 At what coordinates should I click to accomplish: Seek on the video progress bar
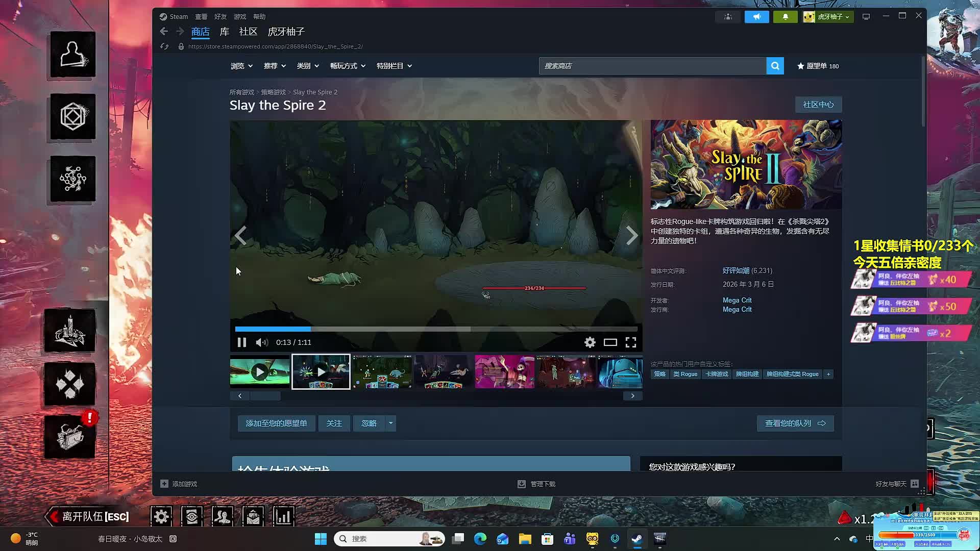tap(436, 329)
